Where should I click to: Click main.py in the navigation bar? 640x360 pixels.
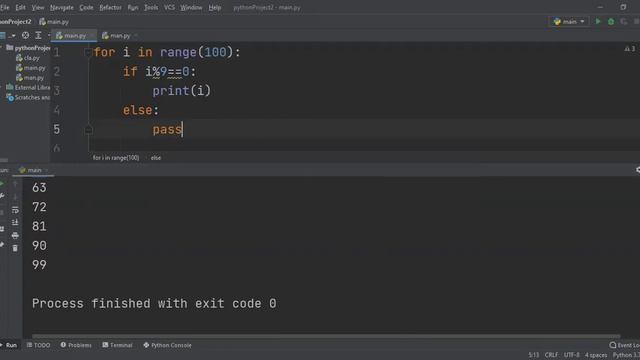(54, 22)
